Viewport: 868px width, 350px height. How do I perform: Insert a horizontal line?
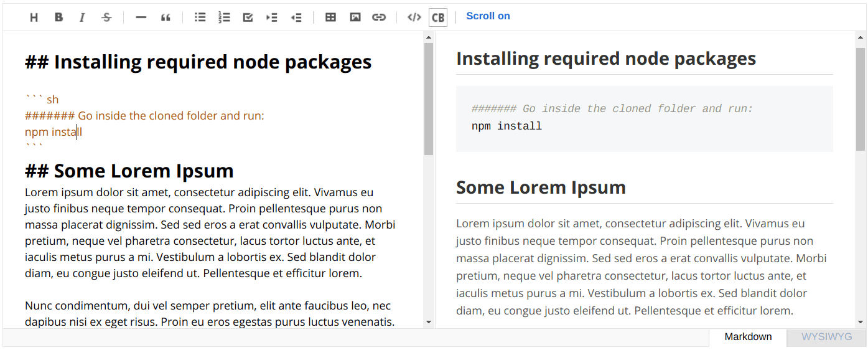[x=141, y=17]
